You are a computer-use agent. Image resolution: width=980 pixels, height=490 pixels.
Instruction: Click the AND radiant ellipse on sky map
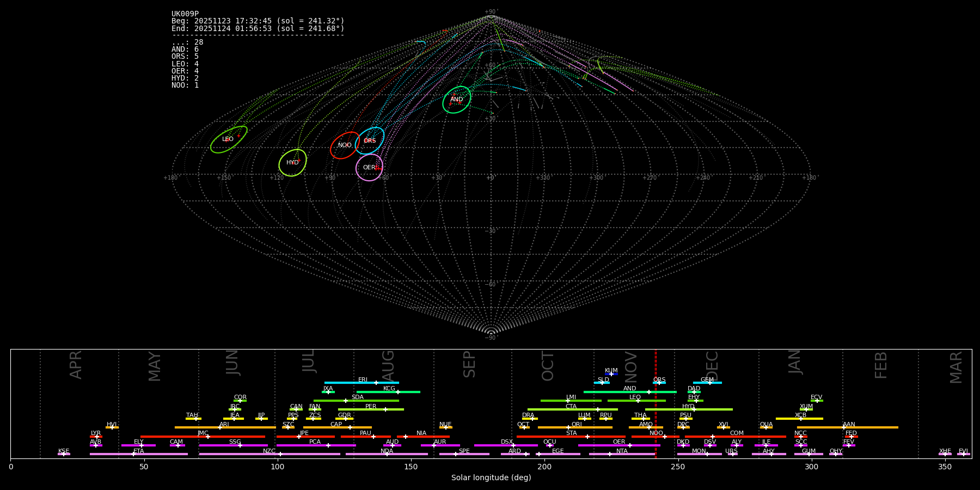click(456, 100)
